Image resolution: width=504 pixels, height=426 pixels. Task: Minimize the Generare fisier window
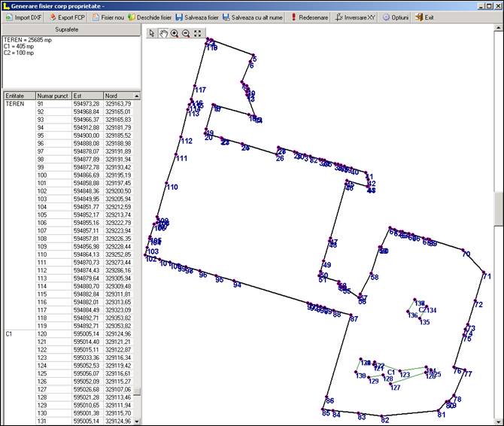(481, 6)
